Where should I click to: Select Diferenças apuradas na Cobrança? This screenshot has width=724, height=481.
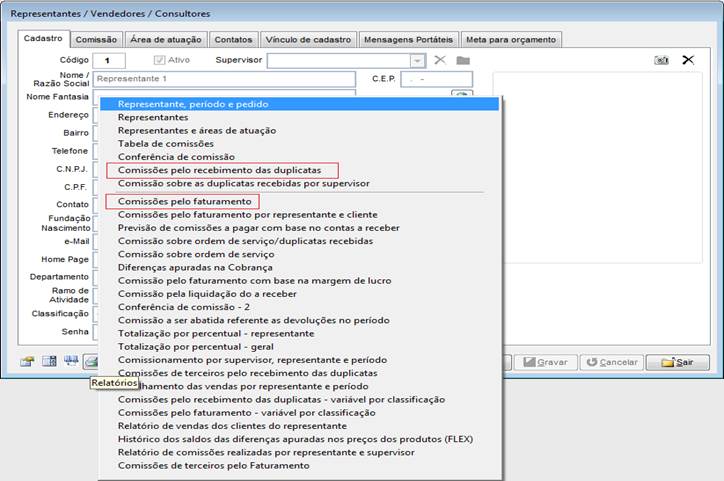pos(300,267)
